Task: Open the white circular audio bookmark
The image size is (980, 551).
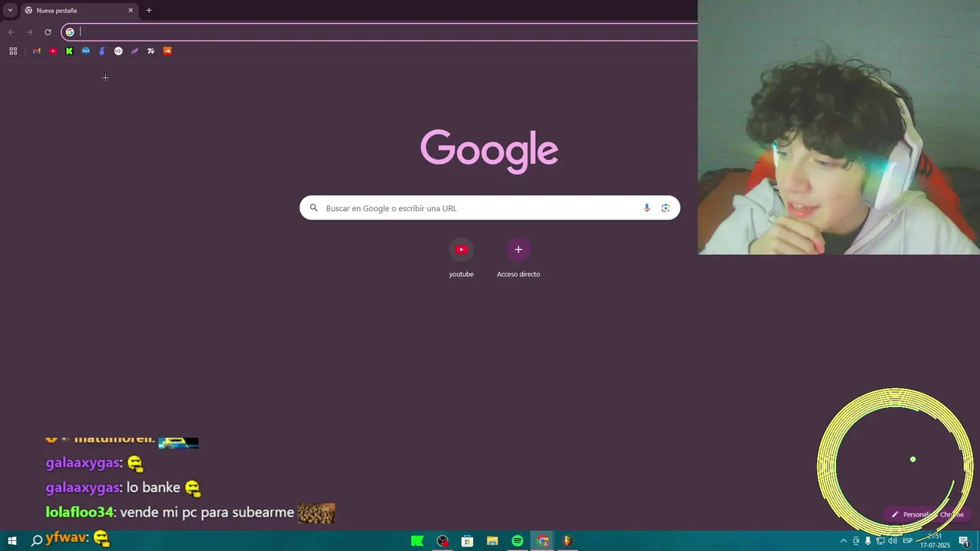Action: pos(118,51)
